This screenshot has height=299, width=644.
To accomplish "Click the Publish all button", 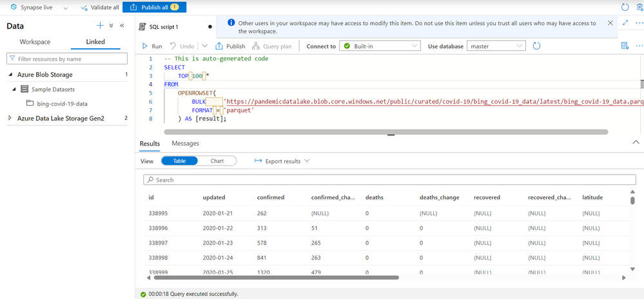I will click(155, 7).
